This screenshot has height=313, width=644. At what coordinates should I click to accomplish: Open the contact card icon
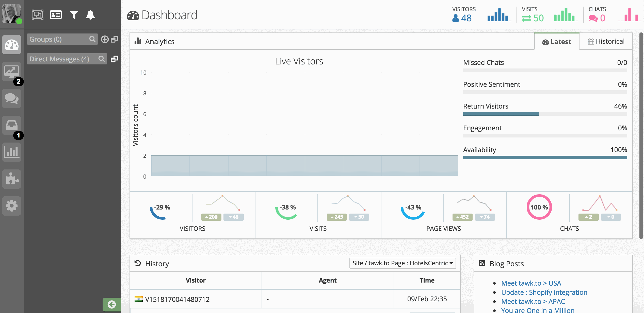pos(56,15)
